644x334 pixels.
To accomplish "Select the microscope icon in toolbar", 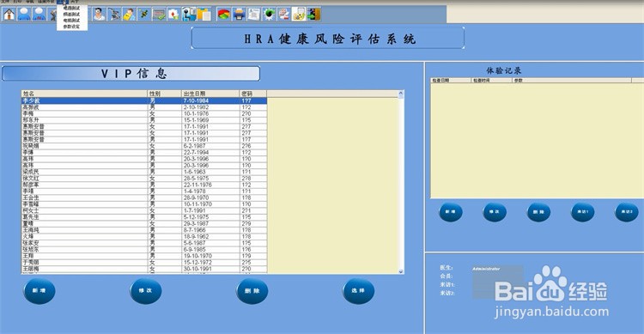I will [x=113, y=15].
